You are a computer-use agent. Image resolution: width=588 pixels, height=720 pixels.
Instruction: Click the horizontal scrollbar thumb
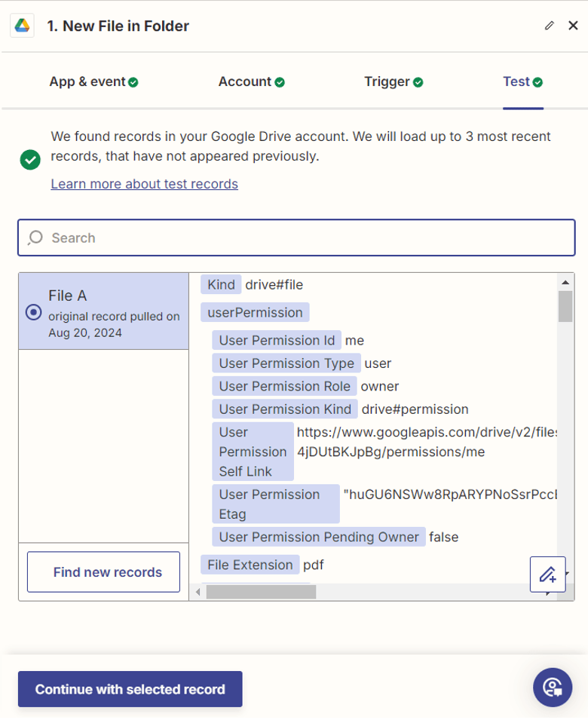click(x=261, y=592)
